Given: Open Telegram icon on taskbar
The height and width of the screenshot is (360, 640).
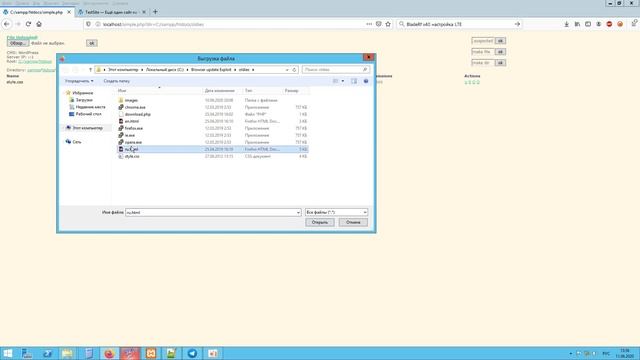Looking at the screenshot, I should point(192,353).
